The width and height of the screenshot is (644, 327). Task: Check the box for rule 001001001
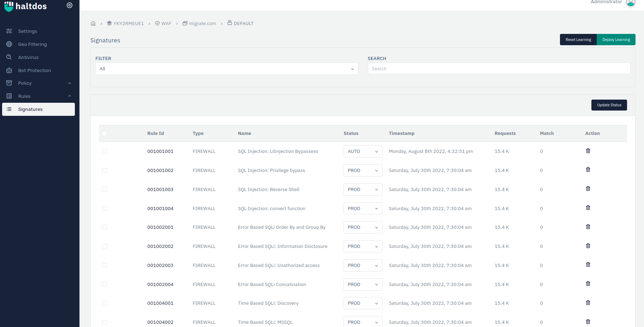click(105, 151)
